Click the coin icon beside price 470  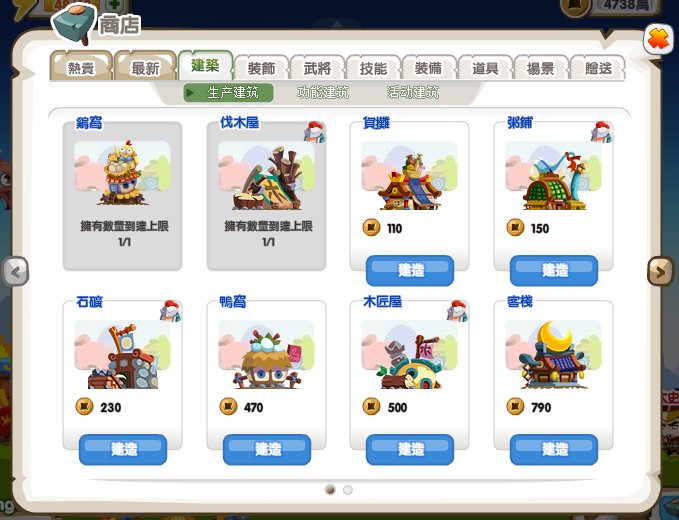[x=228, y=407]
